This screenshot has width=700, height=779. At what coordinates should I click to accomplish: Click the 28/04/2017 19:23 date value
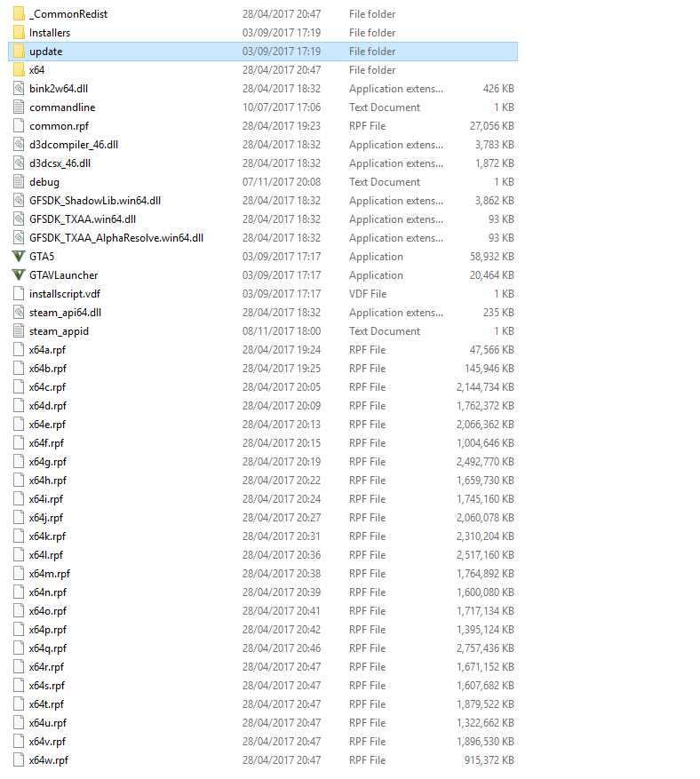[x=282, y=126]
